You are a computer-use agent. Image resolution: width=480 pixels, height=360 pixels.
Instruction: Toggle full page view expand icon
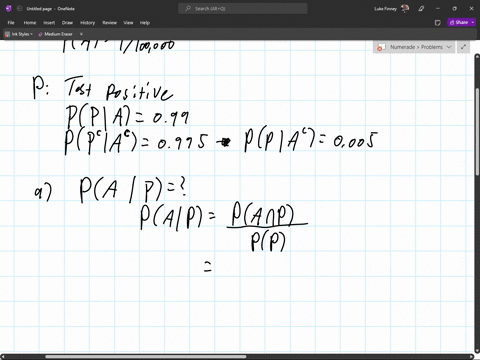[463, 47]
